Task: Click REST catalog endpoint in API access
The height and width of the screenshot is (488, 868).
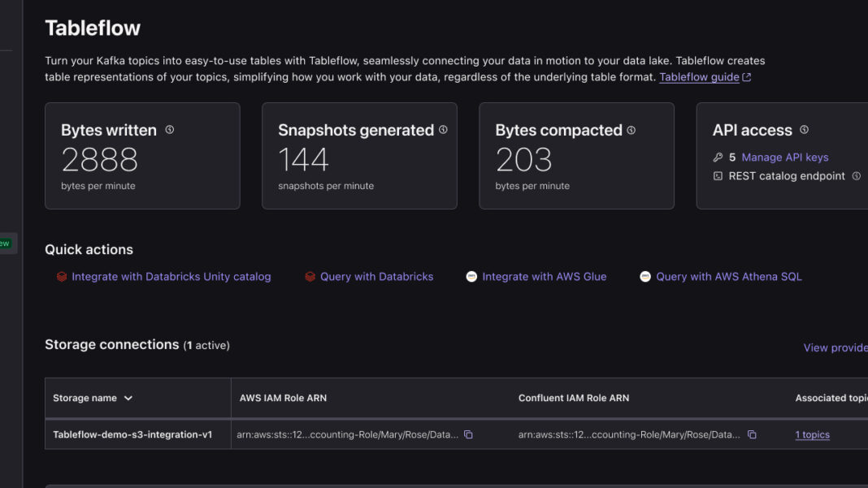Action: [x=786, y=176]
